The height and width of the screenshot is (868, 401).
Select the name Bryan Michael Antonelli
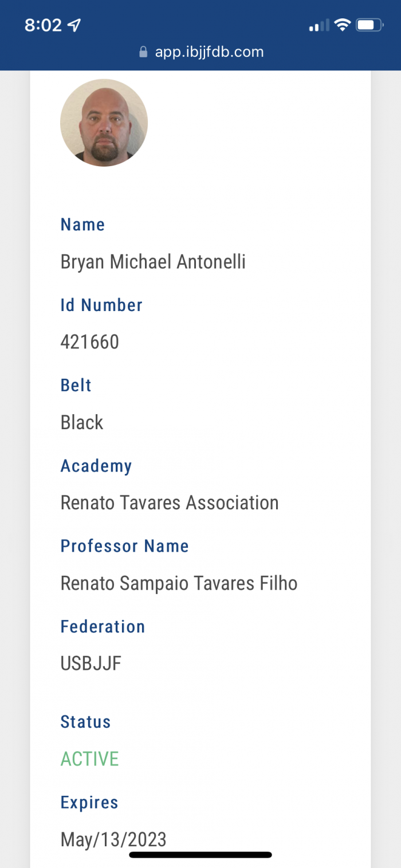(153, 262)
